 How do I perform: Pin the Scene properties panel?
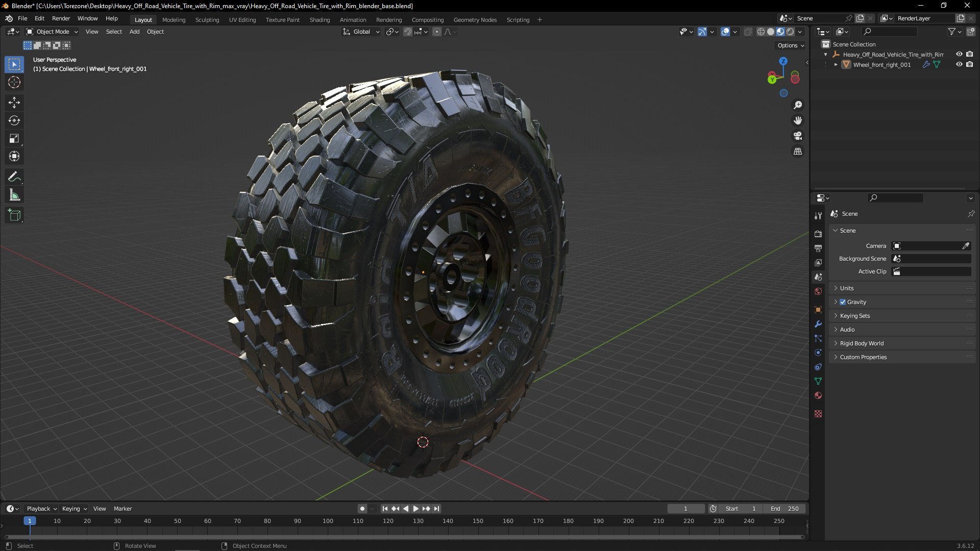tap(971, 214)
